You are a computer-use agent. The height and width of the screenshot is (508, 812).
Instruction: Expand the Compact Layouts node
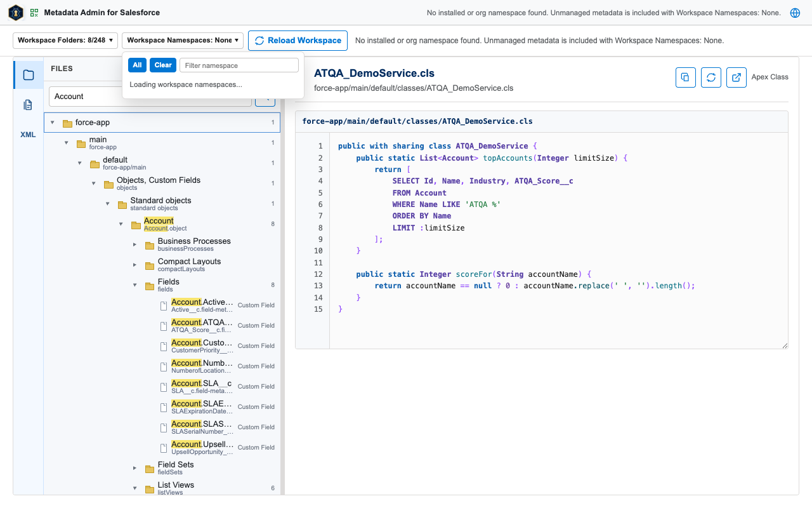click(134, 265)
